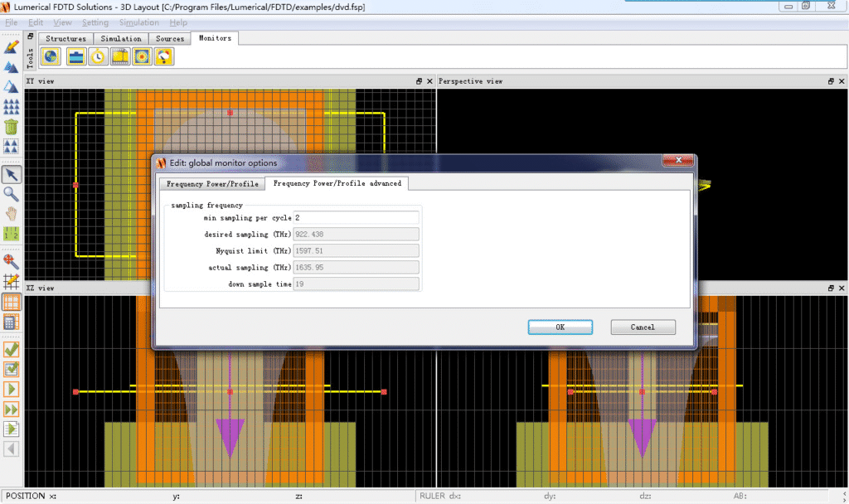Screen dimensions: 849x504
Task: Click the green checkmark check-simulation icon
Action: [12, 349]
